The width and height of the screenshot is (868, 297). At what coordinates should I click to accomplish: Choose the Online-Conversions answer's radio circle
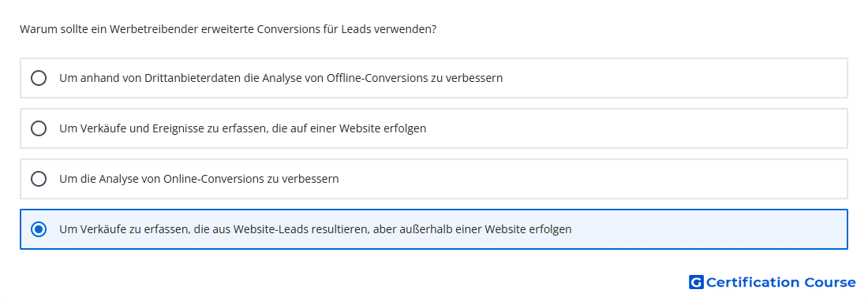[x=39, y=179]
